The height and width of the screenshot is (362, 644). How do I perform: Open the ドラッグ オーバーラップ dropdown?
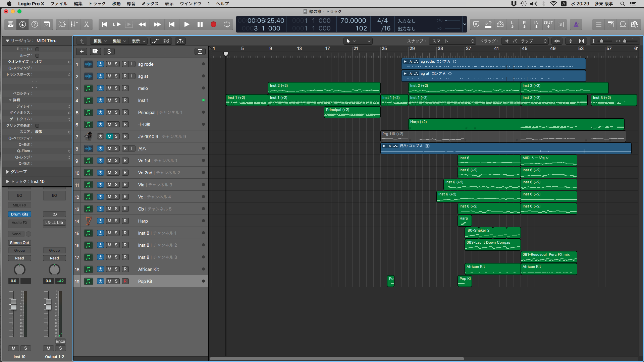click(525, 41)
